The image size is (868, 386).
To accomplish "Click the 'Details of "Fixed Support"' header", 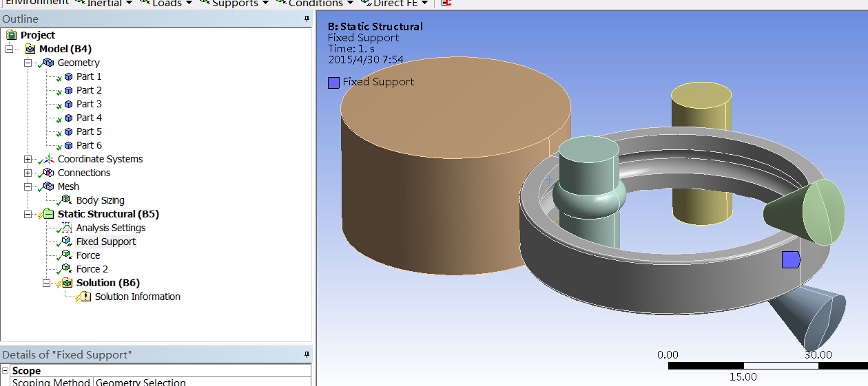I will (x=67, y=355).
